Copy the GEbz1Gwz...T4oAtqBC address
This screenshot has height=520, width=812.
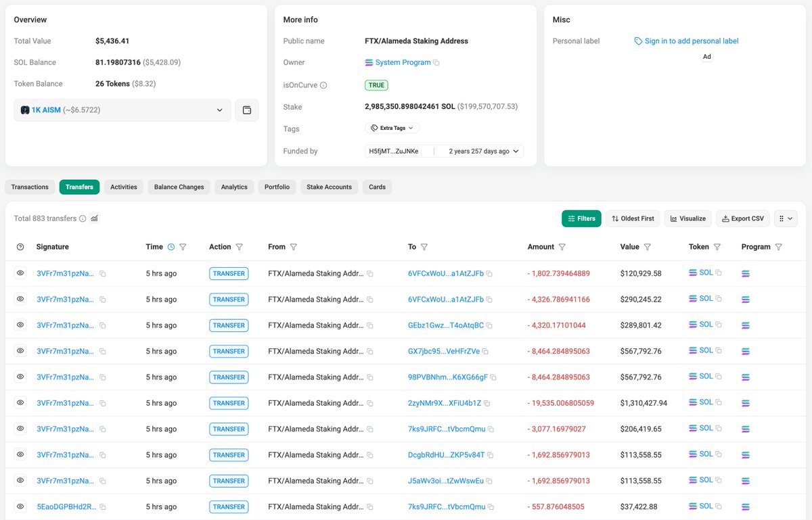click(491, 325)
